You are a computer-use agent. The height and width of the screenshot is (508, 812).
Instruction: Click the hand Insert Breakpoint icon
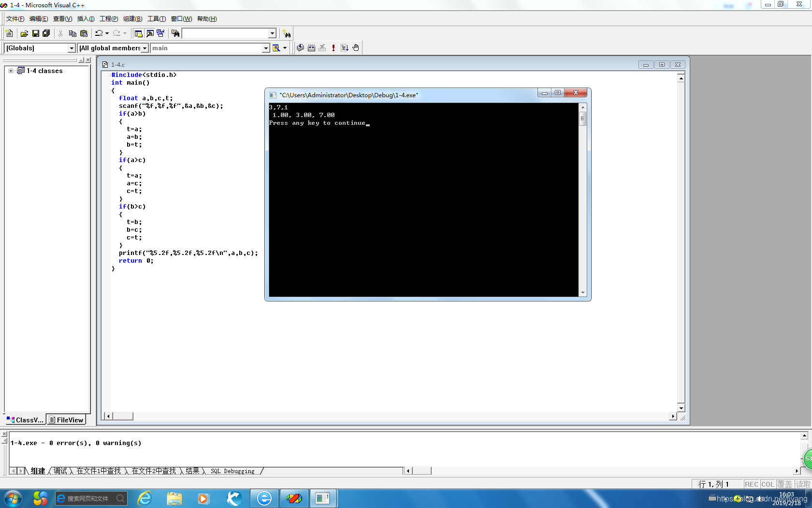pos(356,48)
